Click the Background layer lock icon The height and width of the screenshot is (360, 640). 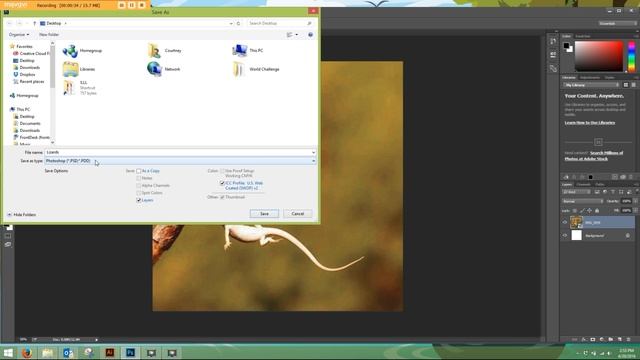(628, 236)
